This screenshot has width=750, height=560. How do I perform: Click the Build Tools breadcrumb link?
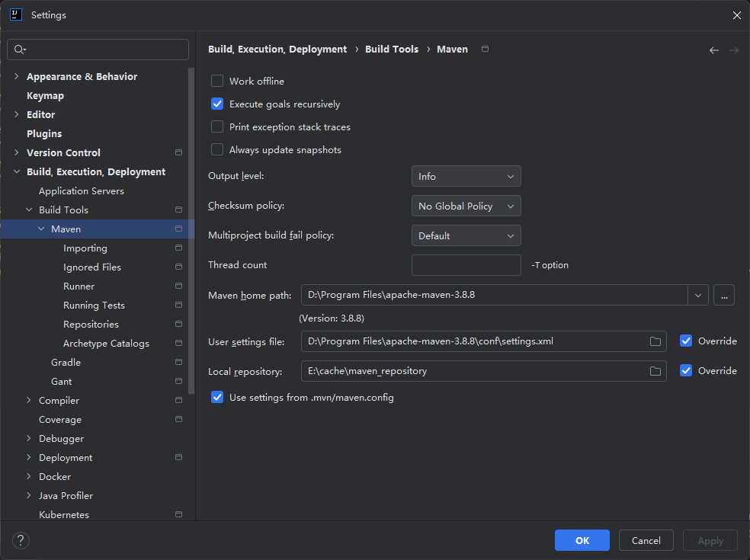pyautogui.click(x=392, y=49)
